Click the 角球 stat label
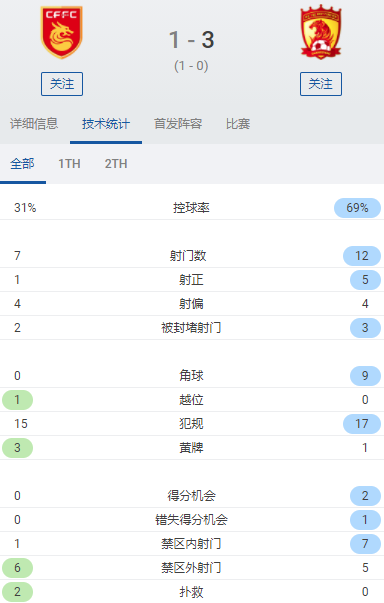 click(x=191, y=375)
